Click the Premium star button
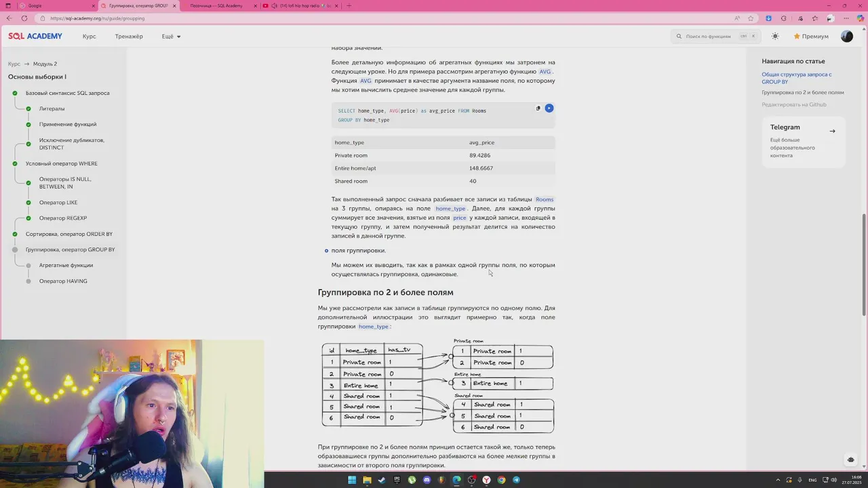868x488 pixels. [x=811, y=36]
